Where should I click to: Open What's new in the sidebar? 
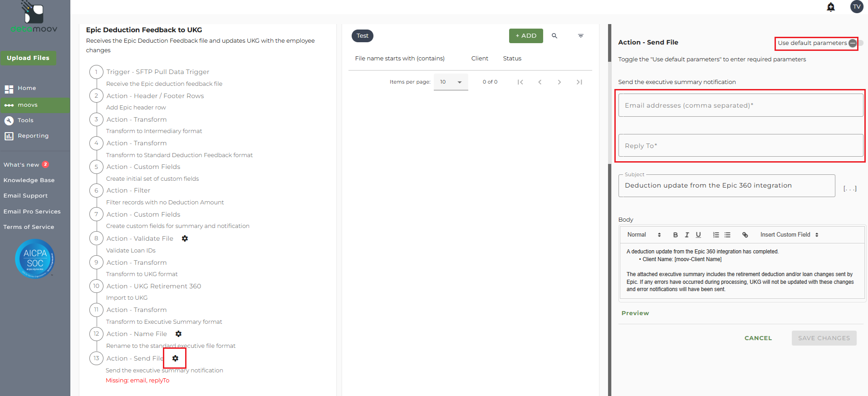pyautogui.click(x=21, y=165)
